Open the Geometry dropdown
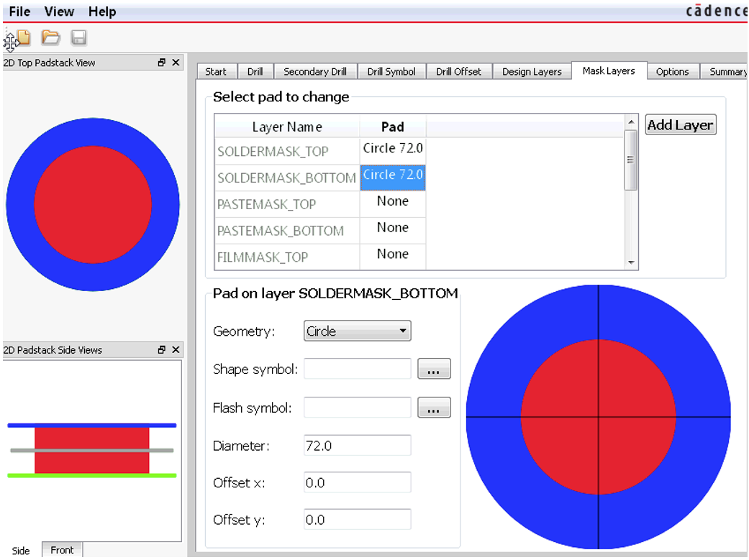Image resolution: width=749 pixels, height=560 pixels. click(x=358, y=331)
